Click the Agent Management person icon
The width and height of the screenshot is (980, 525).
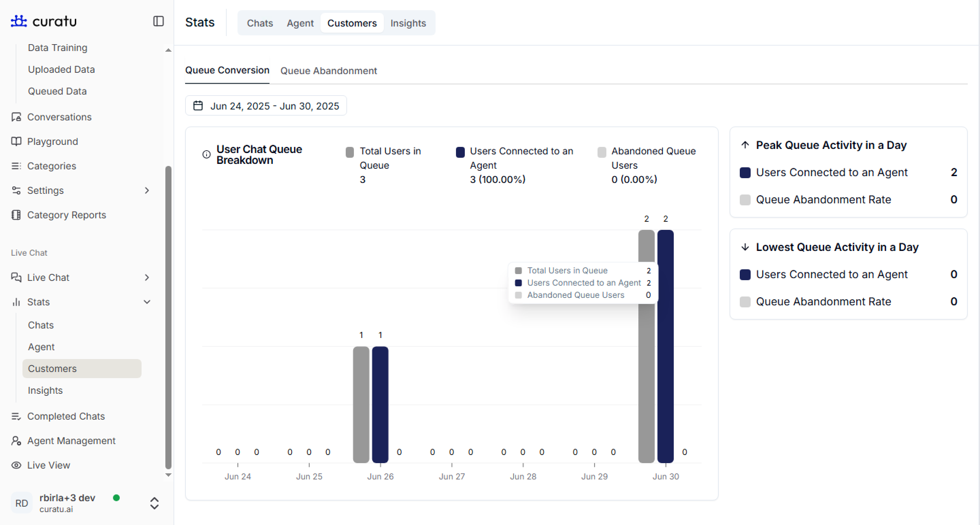point(16,441)
